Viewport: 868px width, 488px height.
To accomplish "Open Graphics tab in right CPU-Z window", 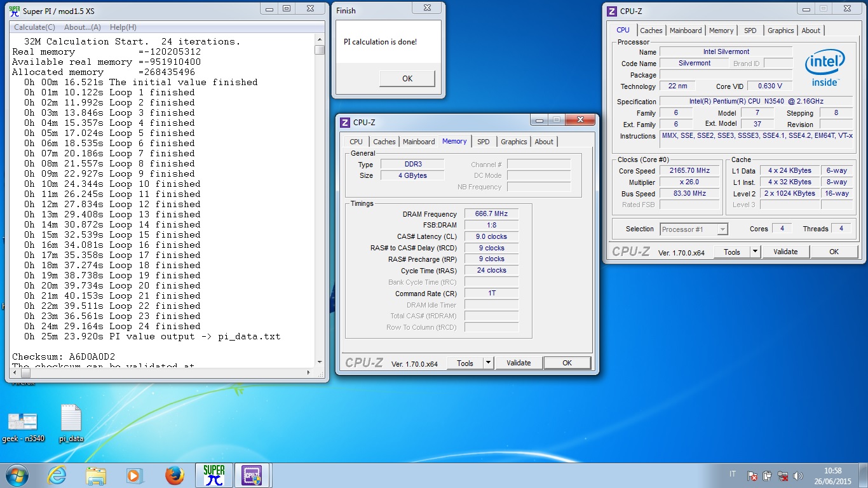I will pyautogui.click(x=780, y=30).
